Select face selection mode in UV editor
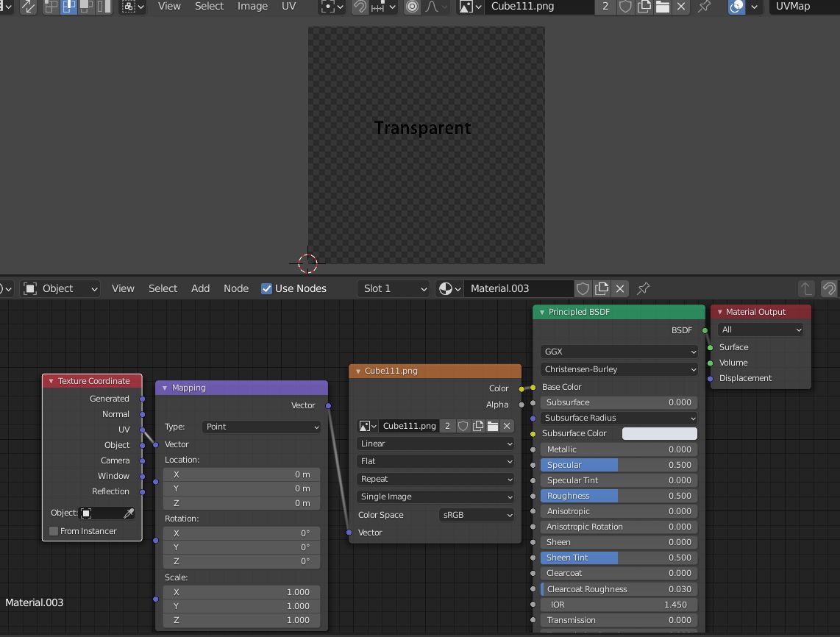Viewport: 840px width, 637px height. pyautogui.click(x=86, y=7)
